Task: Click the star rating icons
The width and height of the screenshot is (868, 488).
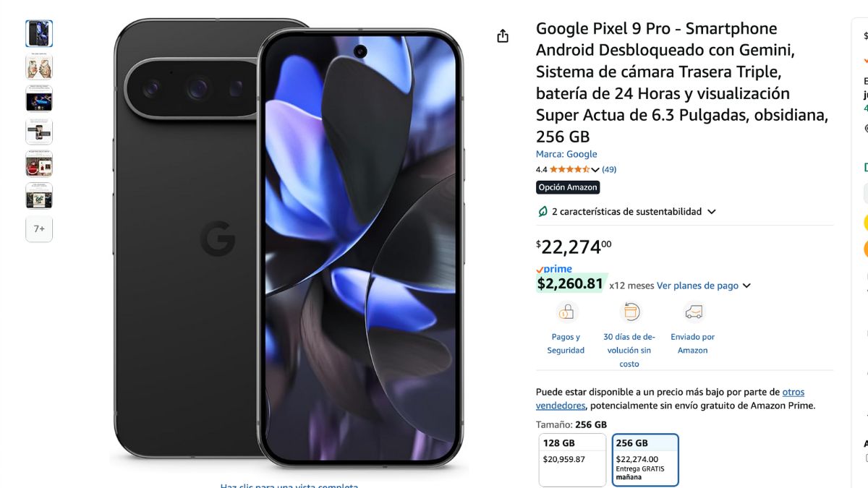Action: [x=569, y=169]
